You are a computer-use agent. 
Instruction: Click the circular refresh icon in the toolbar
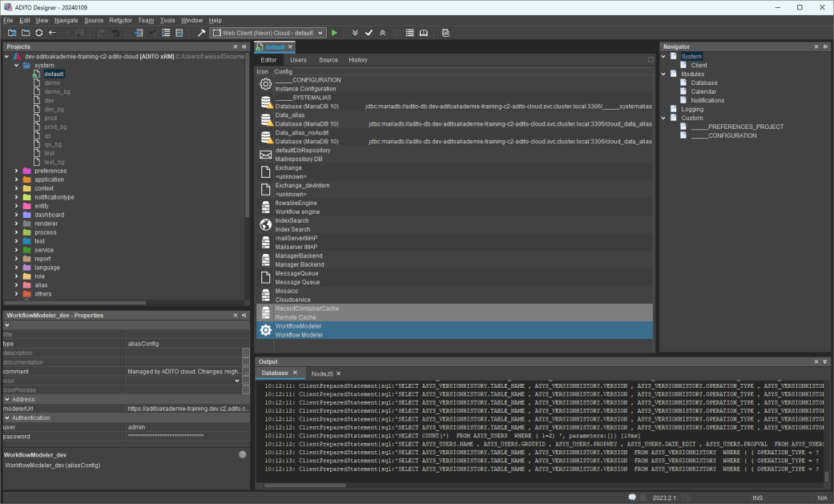click(x=38, y=33)
